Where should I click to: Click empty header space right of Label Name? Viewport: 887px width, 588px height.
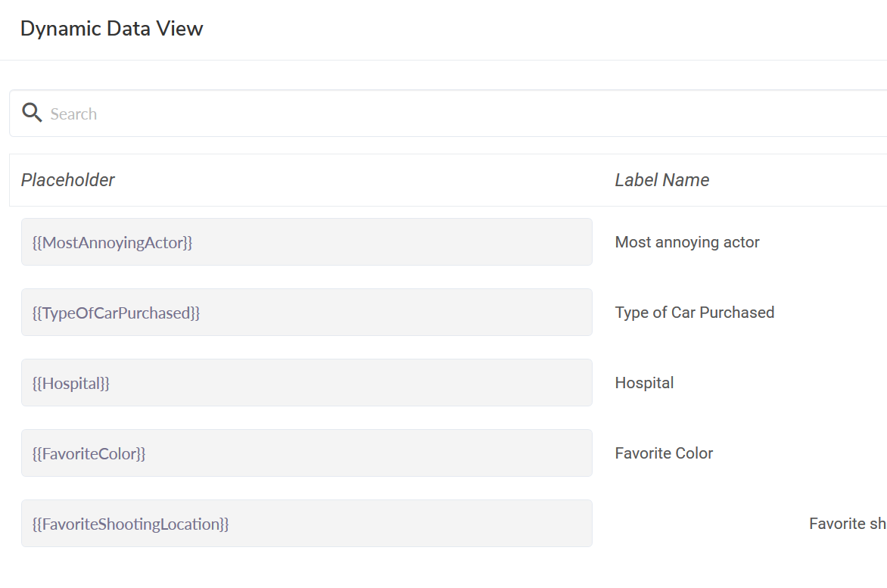(802, 180)
